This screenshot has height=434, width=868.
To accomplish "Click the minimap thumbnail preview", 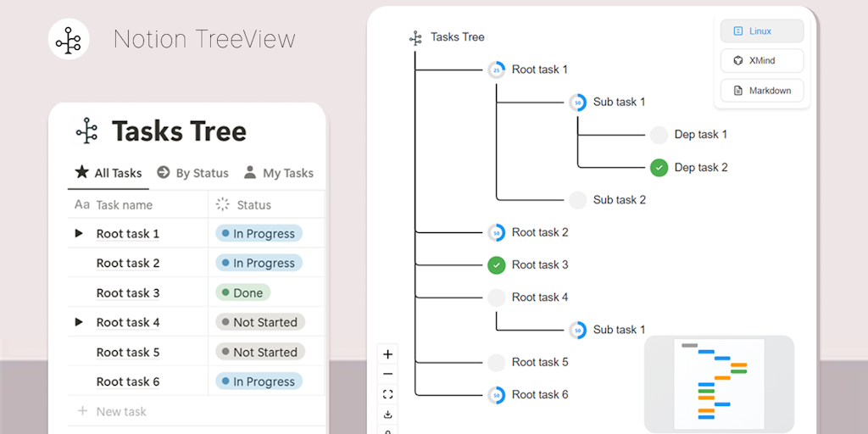I will (719, 384).
